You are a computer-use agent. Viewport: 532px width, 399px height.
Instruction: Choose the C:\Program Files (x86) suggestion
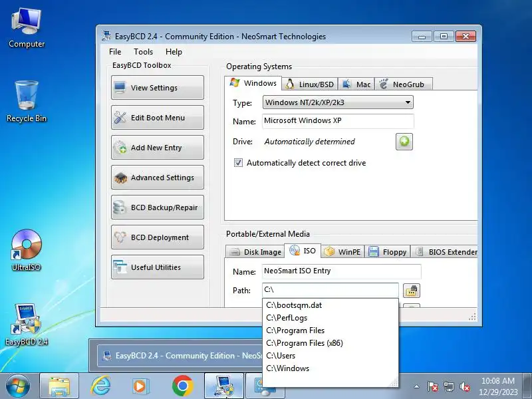pyautogui.click(x=331, y=343)
